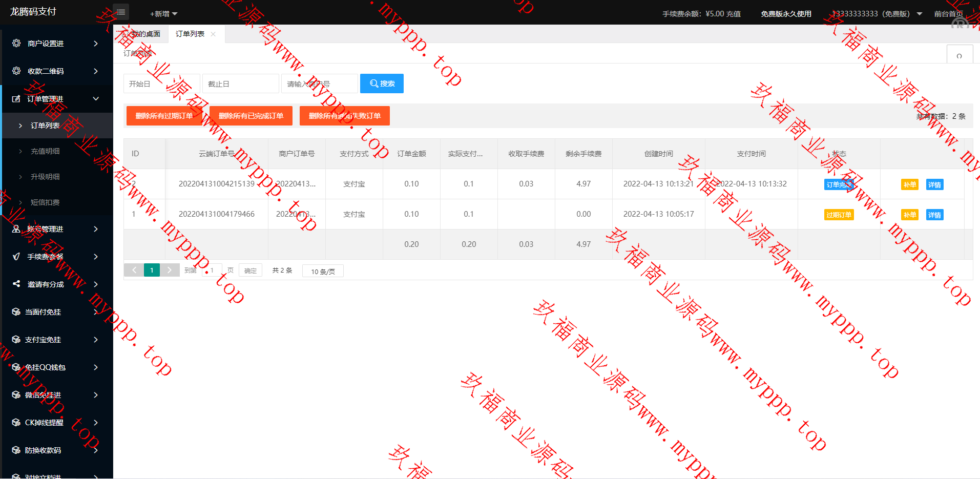Click the 账号管理 user icon
Screen dimensions: 980x479
(x=16, y=229)
